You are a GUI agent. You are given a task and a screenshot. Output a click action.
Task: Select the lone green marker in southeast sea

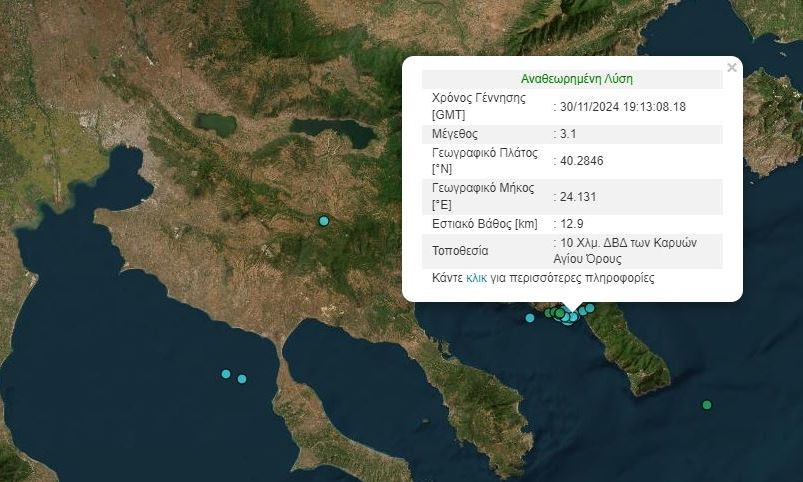coord(707,405)
